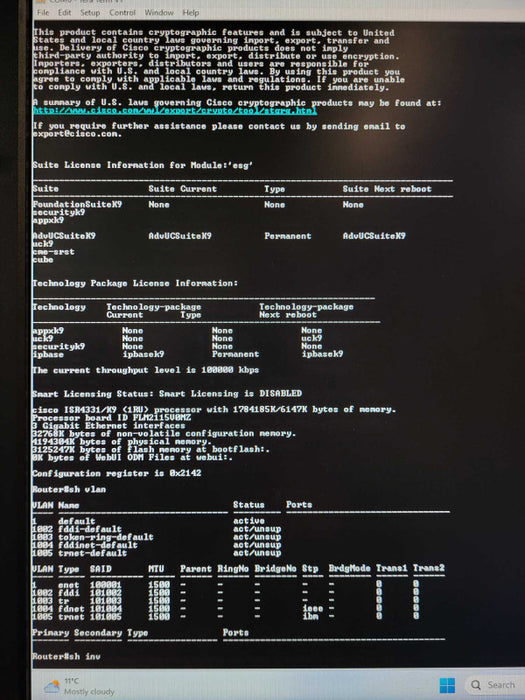525x700 pixels.
Task: Click the "MTU" column header
Action: pyautogui.click(x=156, y=569)
